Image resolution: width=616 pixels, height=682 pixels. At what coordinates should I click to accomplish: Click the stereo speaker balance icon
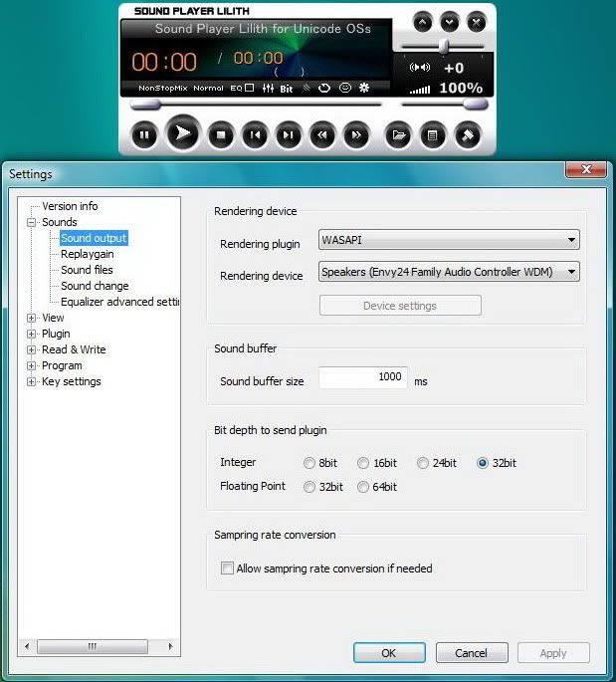420,68
